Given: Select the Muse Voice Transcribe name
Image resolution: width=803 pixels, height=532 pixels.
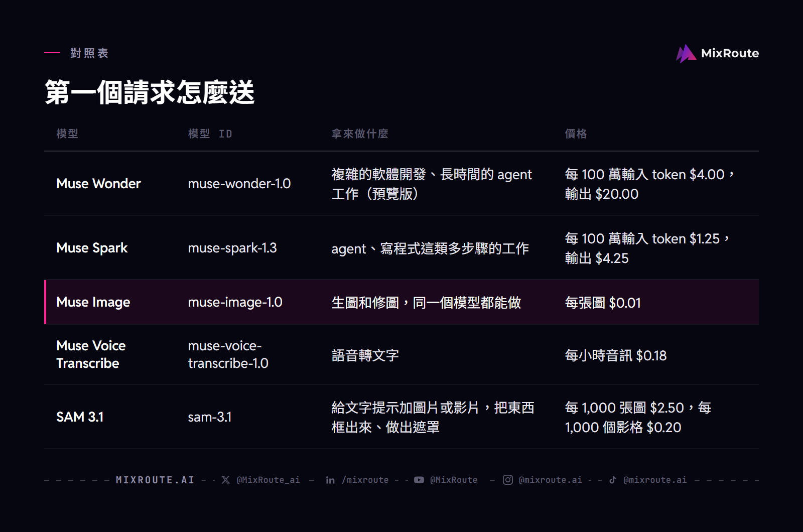Looking at the screenshot, I should [91, 354].
